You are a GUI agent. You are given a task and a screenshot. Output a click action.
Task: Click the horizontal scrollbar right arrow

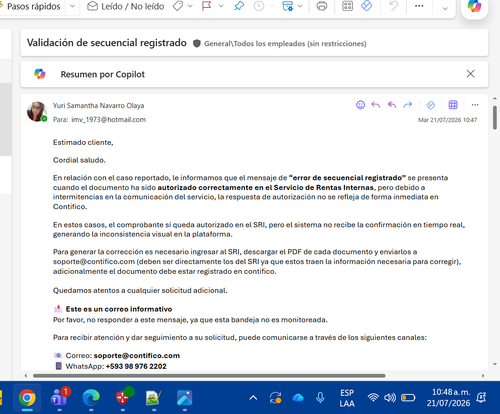(483, 376)
